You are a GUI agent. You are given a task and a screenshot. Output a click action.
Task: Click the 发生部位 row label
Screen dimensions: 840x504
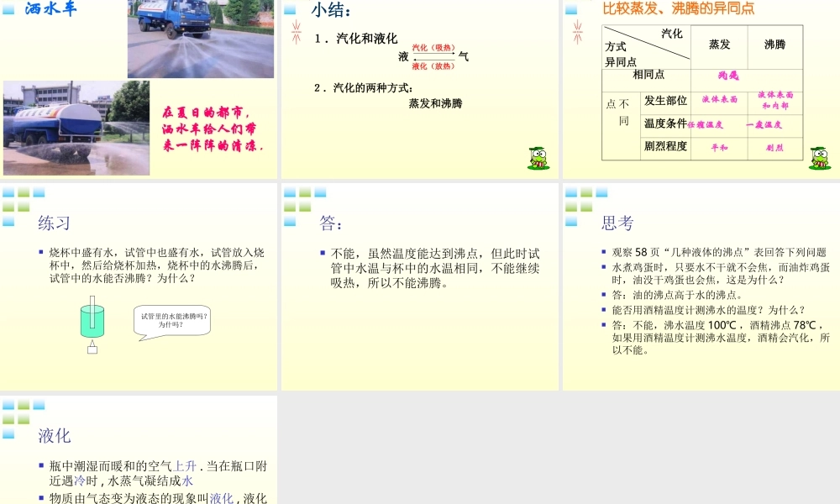[665, 101]
